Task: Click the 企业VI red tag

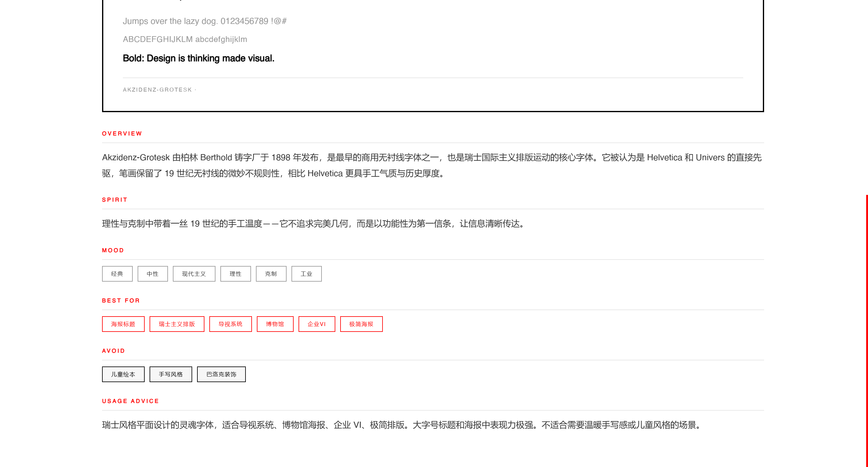Action: [316, 324]
